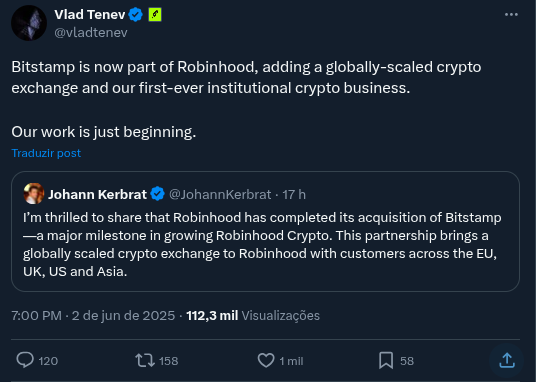Screen dimensions: 536x382
Task: Share post via upload arrow icon
Action: pyautogui.click(x=507, y=360)
